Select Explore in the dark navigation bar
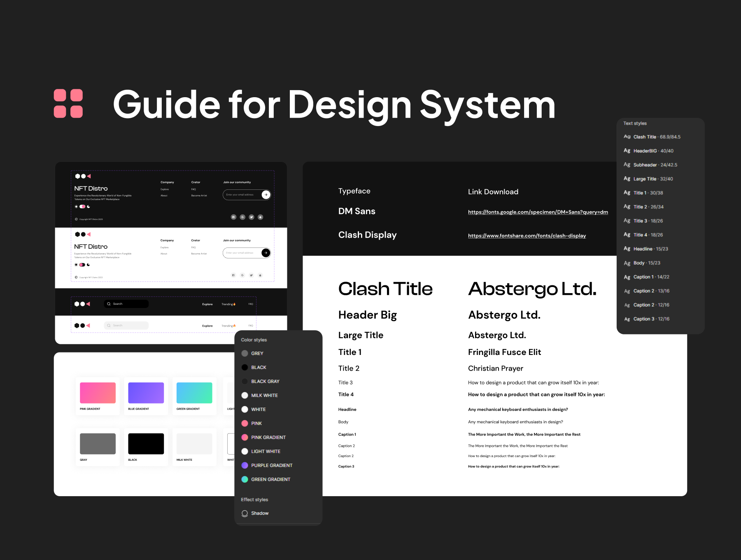741x560 pixels. pyautogui.click(x=207, y=304)
